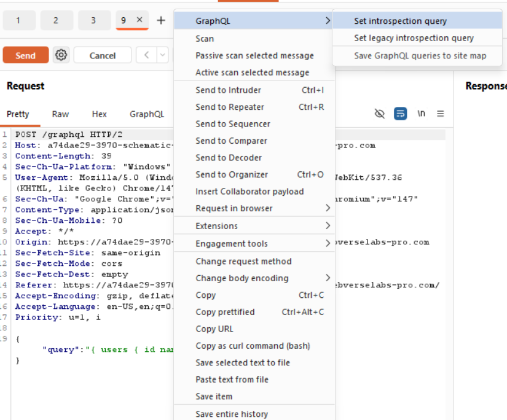Viewport: 507px width, 420px height.
Task: Add a new Repeater tab with plus icon
Action: (x=161, y=20)
